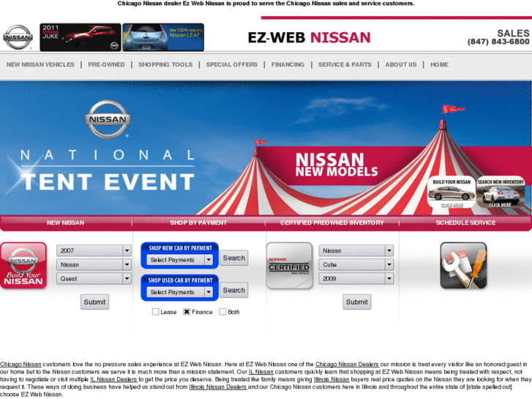Open the About Us menu
The height and width of the screenshot is (399, 532).
[x=401, y=64]
